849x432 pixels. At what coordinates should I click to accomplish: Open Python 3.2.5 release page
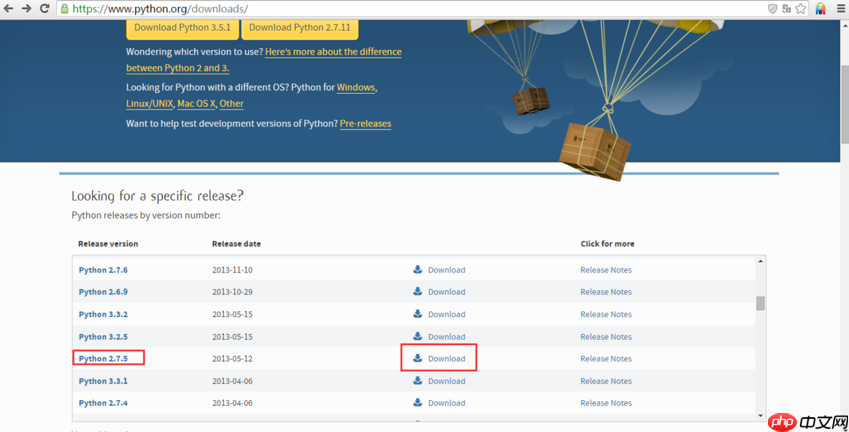tap(103, 337)
